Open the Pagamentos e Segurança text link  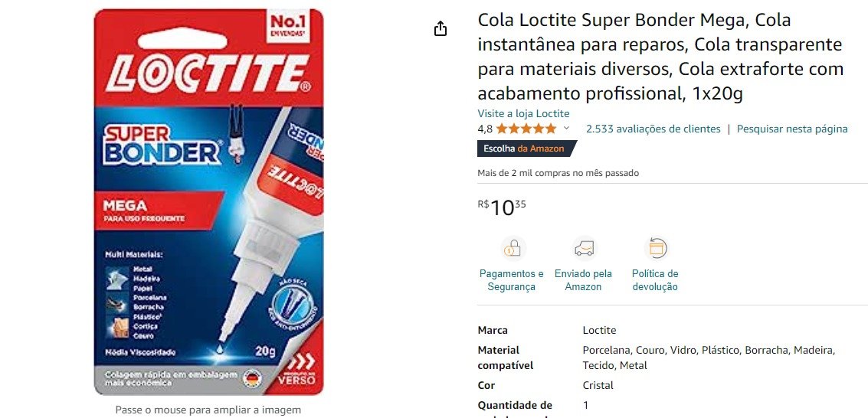tap(512, 280)
